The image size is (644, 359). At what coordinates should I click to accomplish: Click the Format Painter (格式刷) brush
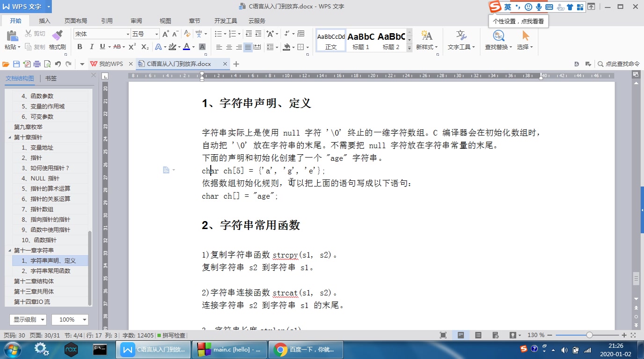coord(57,36)
